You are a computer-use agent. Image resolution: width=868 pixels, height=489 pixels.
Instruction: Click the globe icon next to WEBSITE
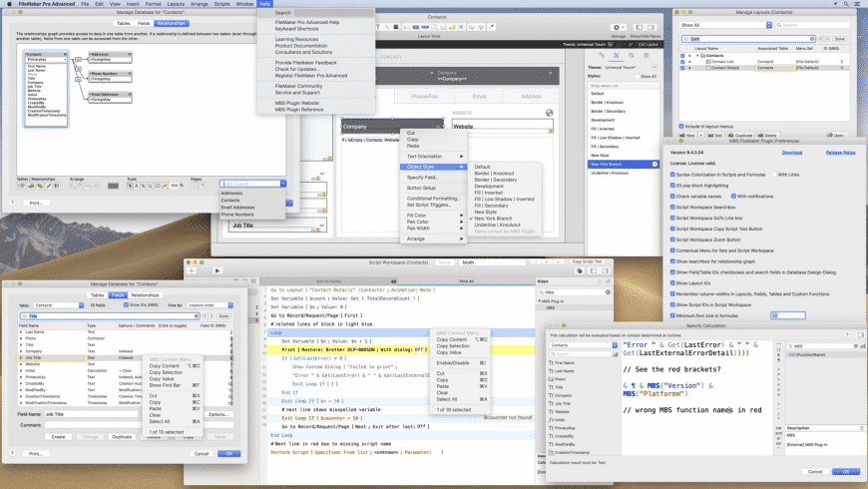(549, 113)
